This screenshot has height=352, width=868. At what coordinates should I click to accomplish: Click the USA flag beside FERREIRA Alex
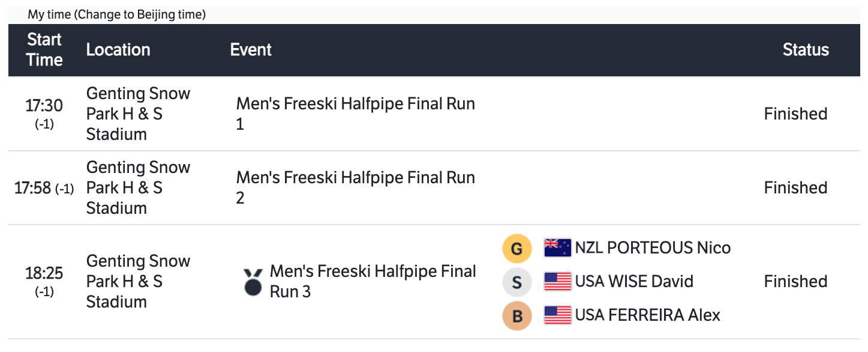pyautogui.click(x=557, y=315)
